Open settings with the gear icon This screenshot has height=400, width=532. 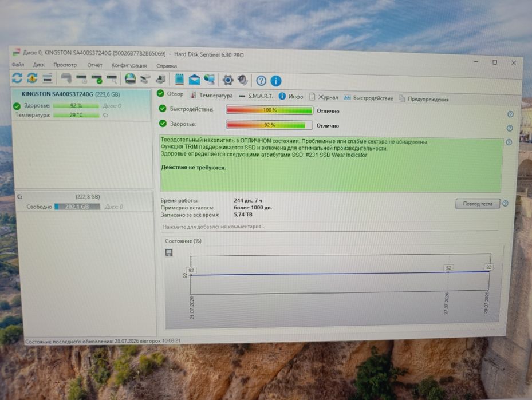[228, 80]
